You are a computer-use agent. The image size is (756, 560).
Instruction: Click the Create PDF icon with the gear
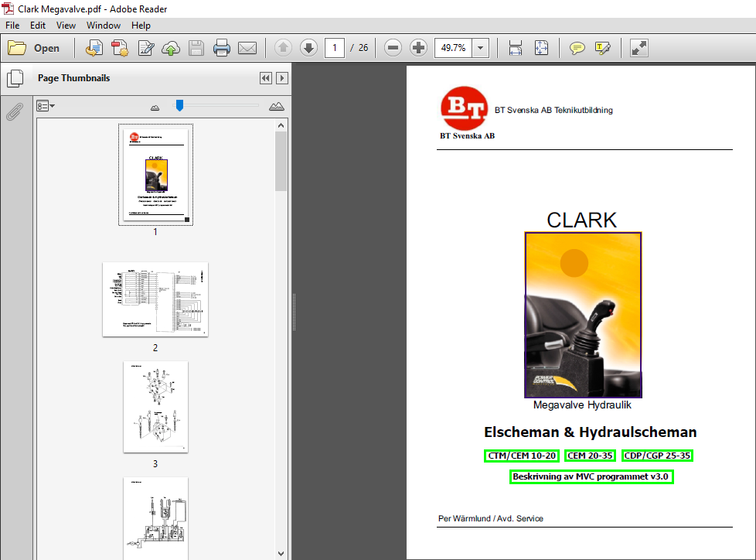(x=120, y=48)
